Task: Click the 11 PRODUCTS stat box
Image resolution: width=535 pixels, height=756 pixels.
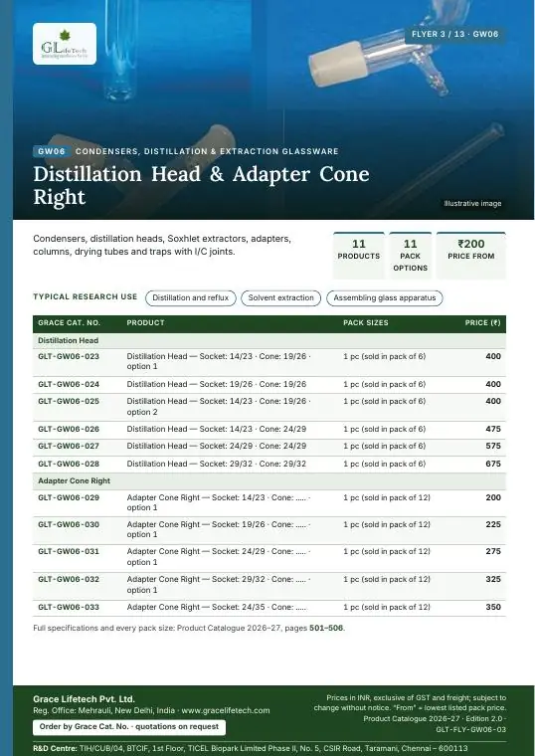Action: pos(359,255)
